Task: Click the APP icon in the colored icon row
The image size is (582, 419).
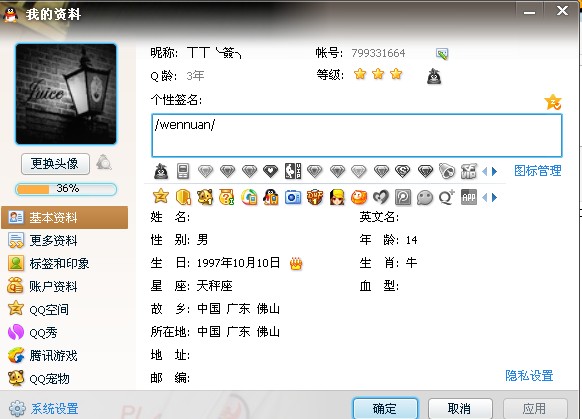Action: [x=468, y=197]
